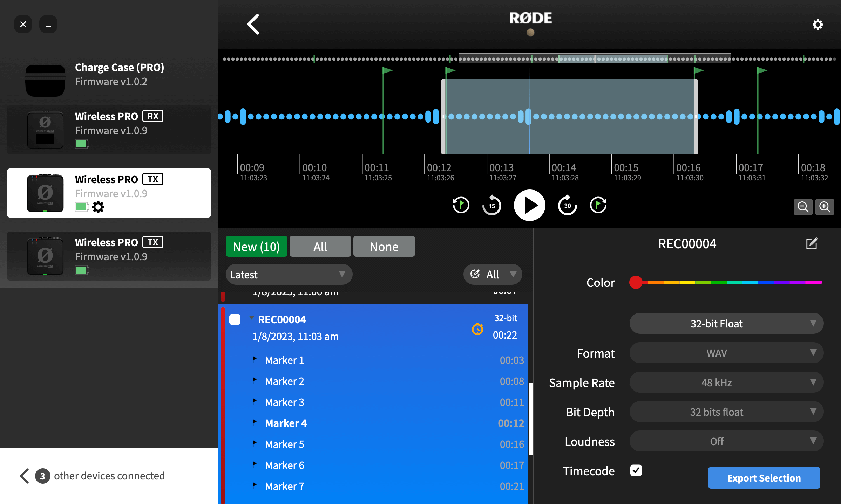Skip forward 30 seconds
The width and height of the screenshot is (841, 504).
click(567, 205)
